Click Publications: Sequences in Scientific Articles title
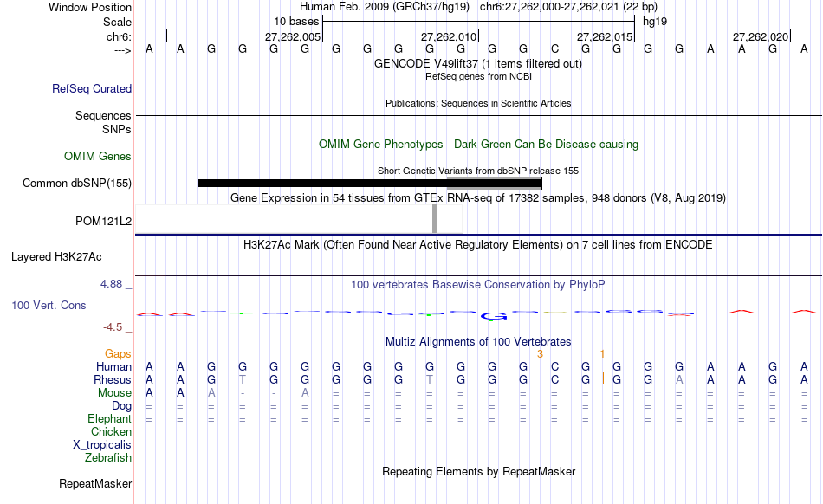 478,103
